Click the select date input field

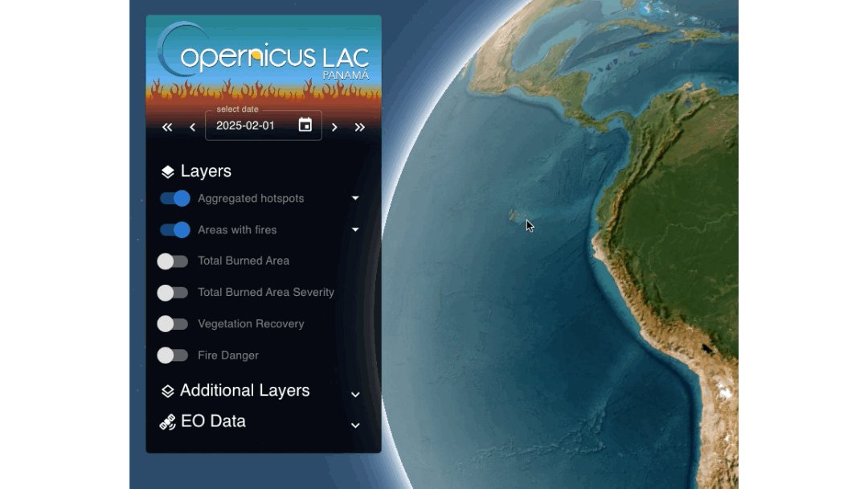coord(249,125)
